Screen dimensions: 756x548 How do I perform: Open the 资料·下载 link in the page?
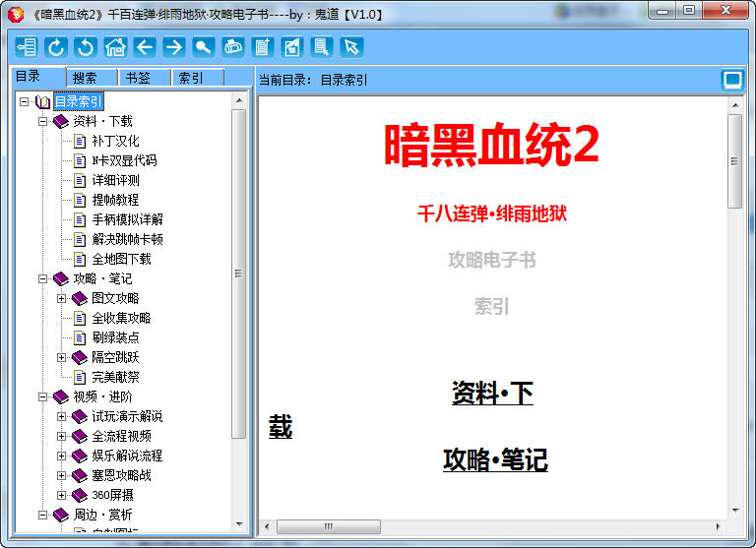tap(492, 394)
